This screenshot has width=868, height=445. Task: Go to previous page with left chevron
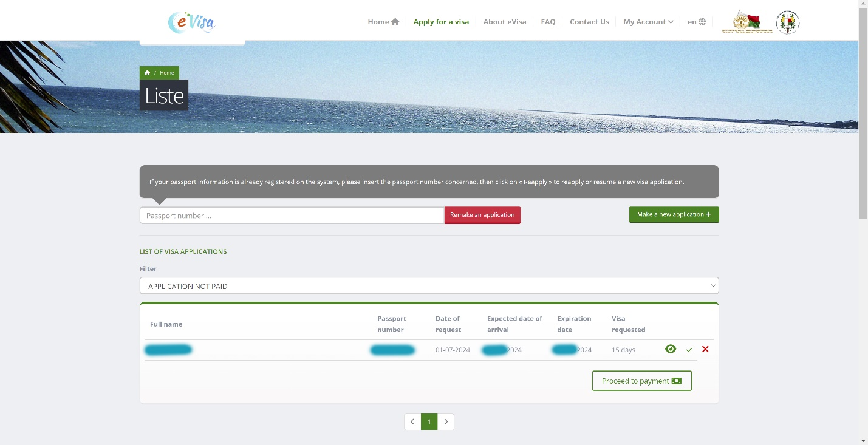tap(412, 422)
